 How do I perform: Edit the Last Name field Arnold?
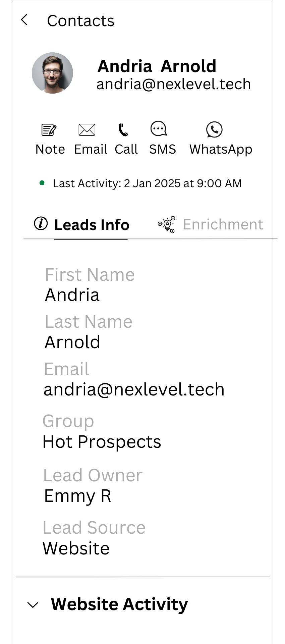point(73,342)
